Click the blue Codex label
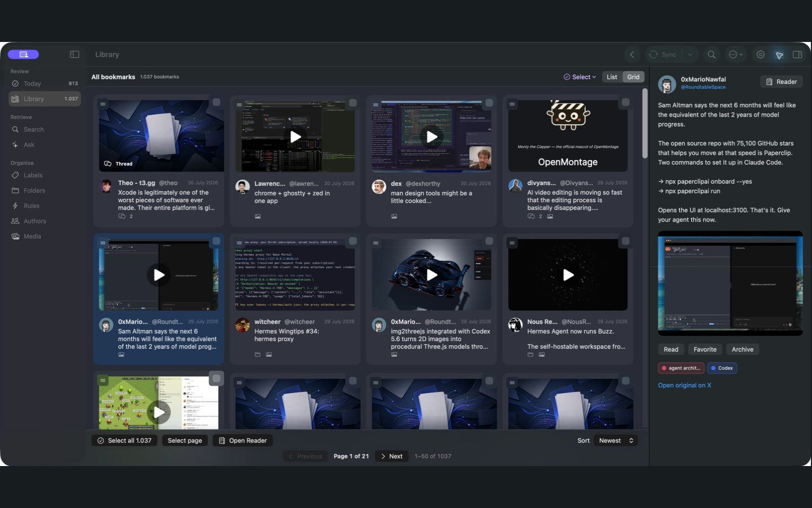 [x=722, y=368]
